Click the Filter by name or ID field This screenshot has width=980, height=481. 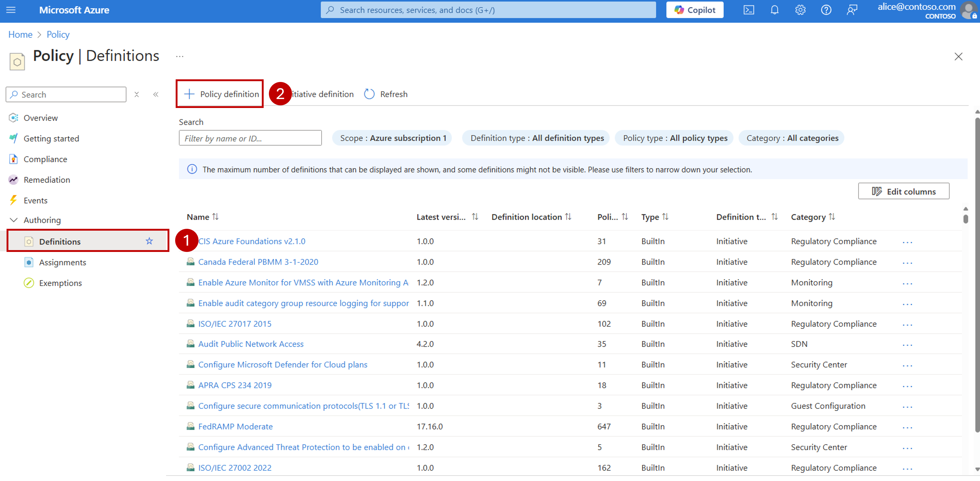click(x=250, y=138)
